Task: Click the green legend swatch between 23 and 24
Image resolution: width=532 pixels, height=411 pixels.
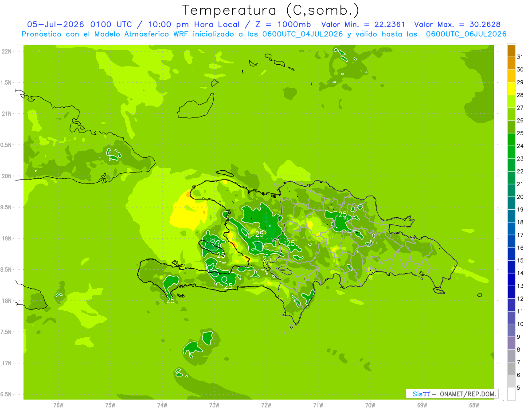Action: click(511, 153)
